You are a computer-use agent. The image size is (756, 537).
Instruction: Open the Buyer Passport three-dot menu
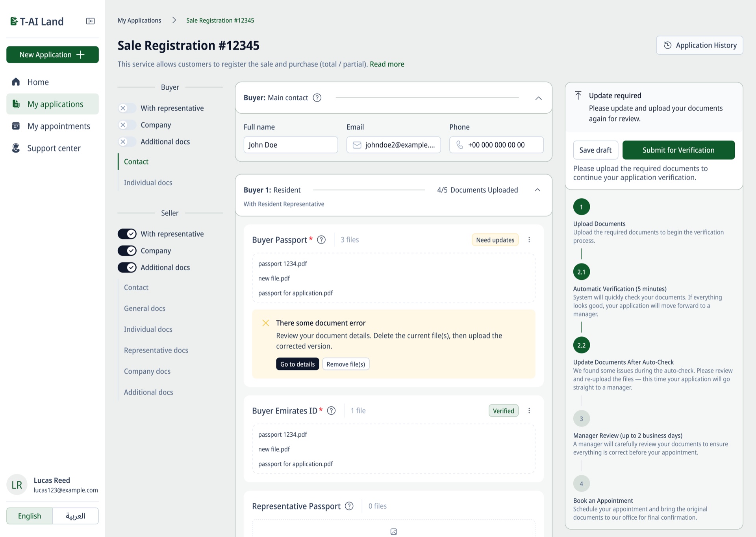point(529,240)
